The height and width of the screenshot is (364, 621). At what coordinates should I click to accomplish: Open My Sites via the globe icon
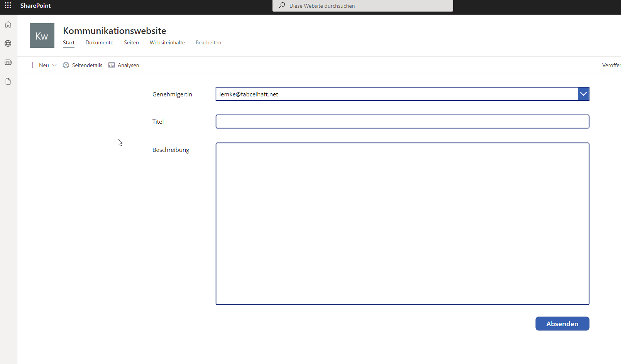click(x=8, y=43)
